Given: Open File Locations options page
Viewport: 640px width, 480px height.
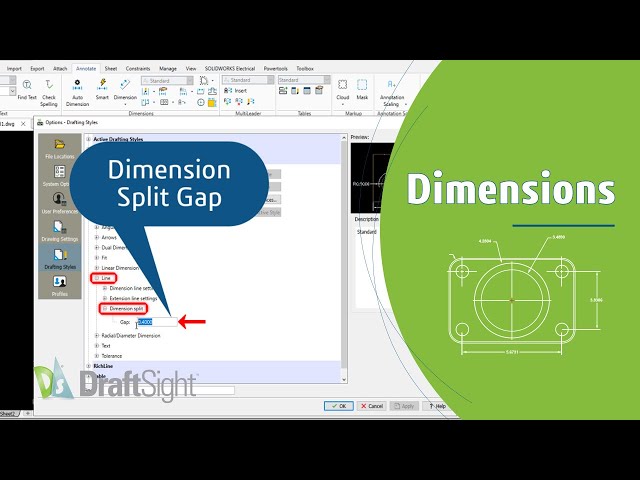Looking at the screenshot, I should [60, 149].
